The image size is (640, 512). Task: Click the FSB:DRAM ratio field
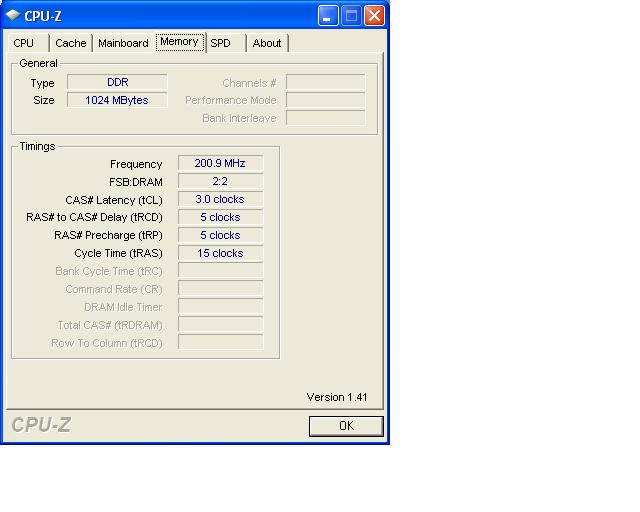tap(220, 182)
